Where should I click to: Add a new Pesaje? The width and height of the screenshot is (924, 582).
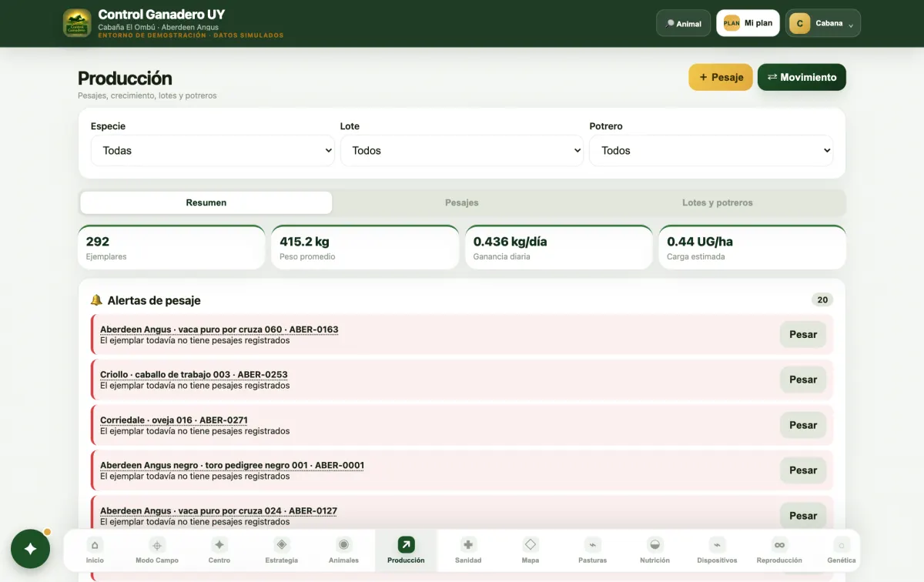point(721,77)
